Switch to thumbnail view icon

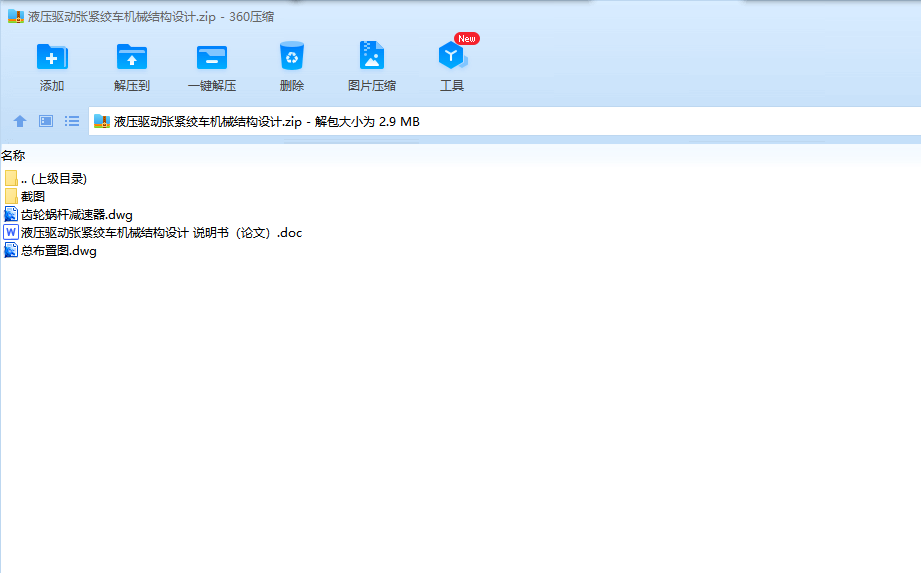[46, 121]
